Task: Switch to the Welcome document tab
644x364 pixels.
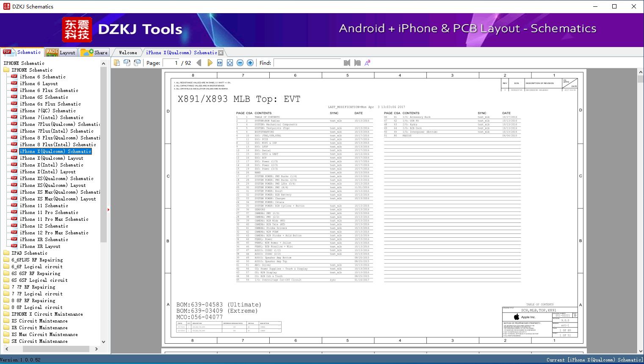Action: pyautogui.click(x=128, y=53)
